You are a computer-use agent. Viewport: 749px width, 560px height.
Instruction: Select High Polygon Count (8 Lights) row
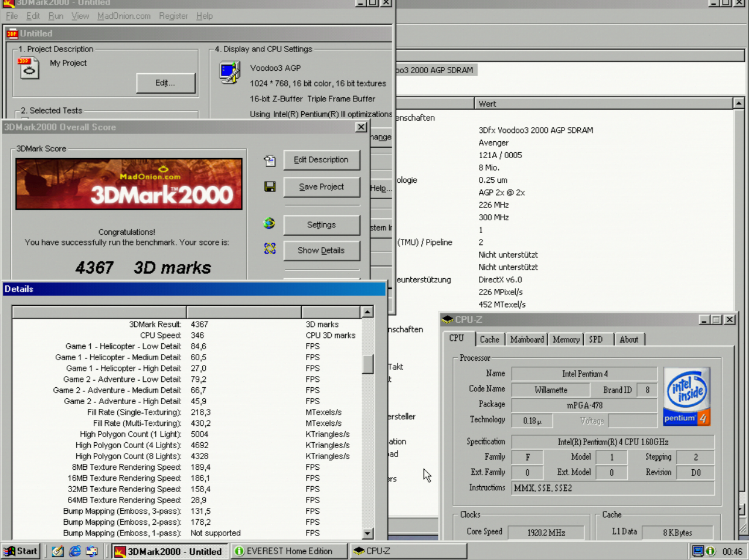187,456
